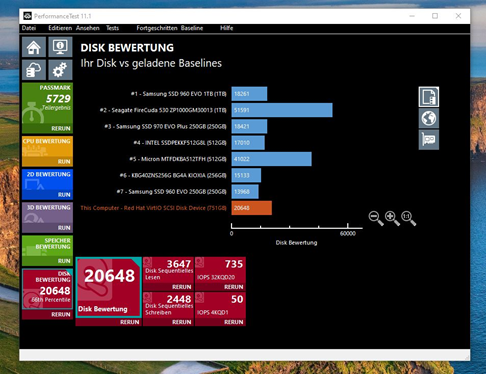The width and height of the screenshot is (486, 374).
Task: Run the Speicher Bewertung test
Action: coord(64,261)
